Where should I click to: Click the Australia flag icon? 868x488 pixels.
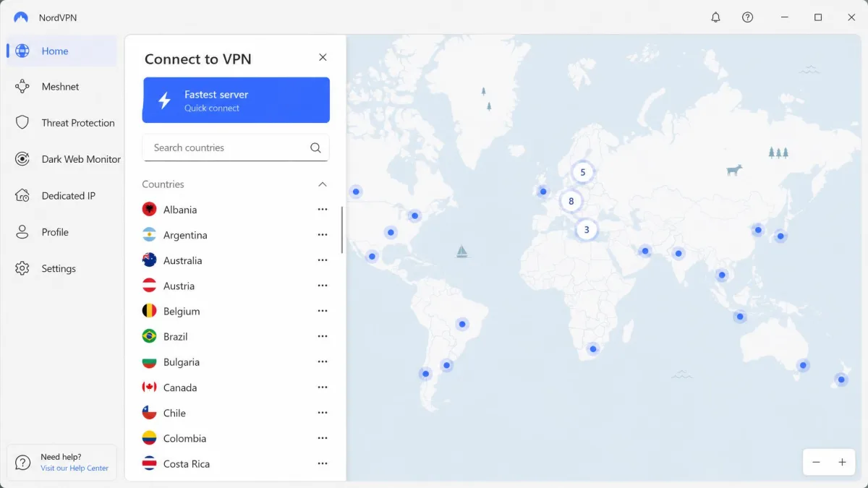(x=150, y=260)
